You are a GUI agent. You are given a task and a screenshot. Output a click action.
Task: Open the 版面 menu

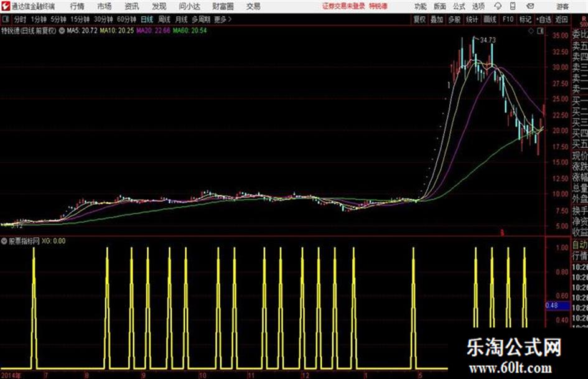tap(439, 6)
